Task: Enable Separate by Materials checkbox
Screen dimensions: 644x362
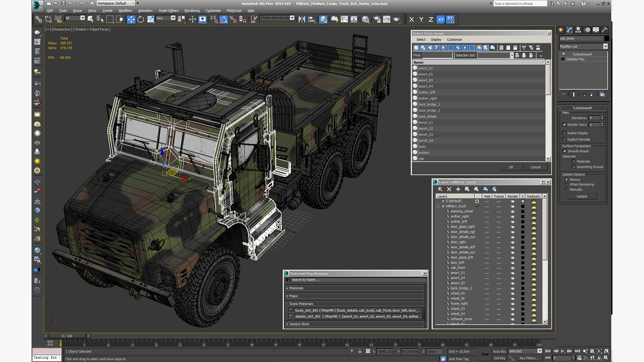Action: click(574, 162)
